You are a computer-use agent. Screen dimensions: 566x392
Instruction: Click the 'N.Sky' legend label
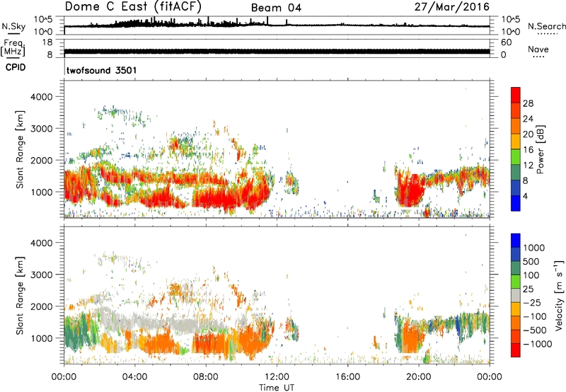13,26
